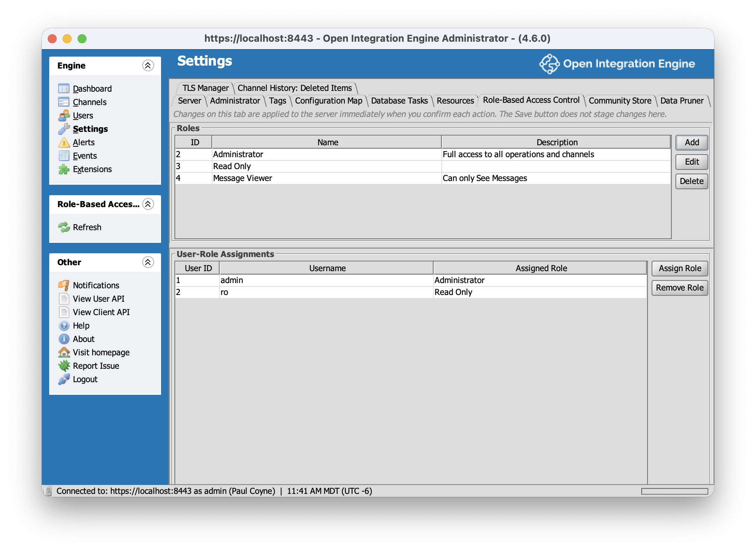Click the server connection status bar icon

[48, 491]
